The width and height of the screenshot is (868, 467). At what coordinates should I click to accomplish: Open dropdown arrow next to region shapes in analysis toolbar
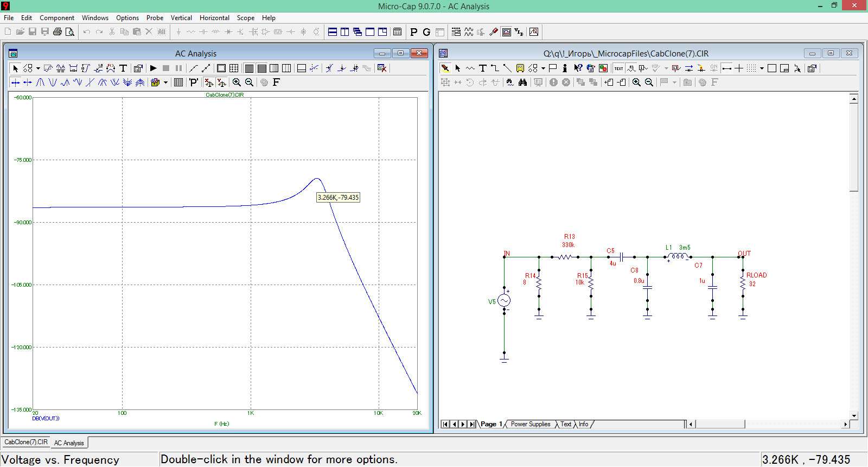pos(37,68)
